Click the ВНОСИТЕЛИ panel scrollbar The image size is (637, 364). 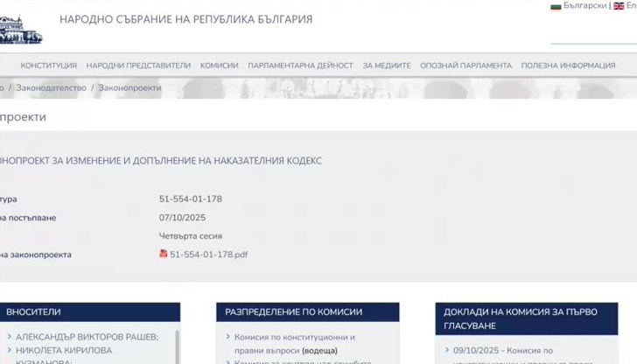click(177, 346)
